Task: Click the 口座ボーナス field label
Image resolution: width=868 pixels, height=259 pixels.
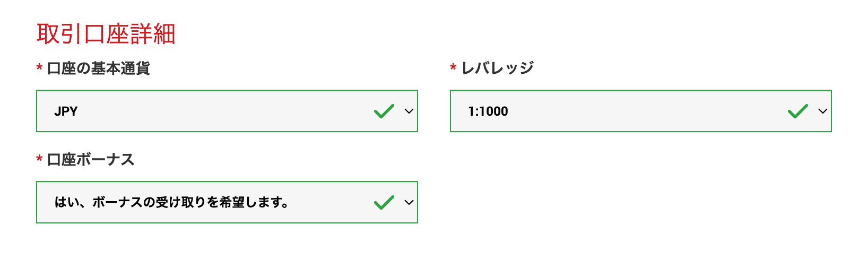Action: click(91, 160)
